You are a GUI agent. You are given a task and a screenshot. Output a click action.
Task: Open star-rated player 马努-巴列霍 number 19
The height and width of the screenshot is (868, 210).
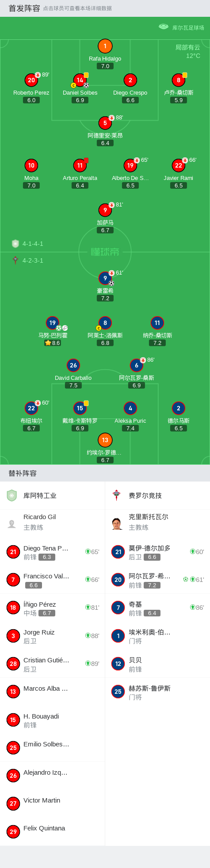click(x=53, y=323)
